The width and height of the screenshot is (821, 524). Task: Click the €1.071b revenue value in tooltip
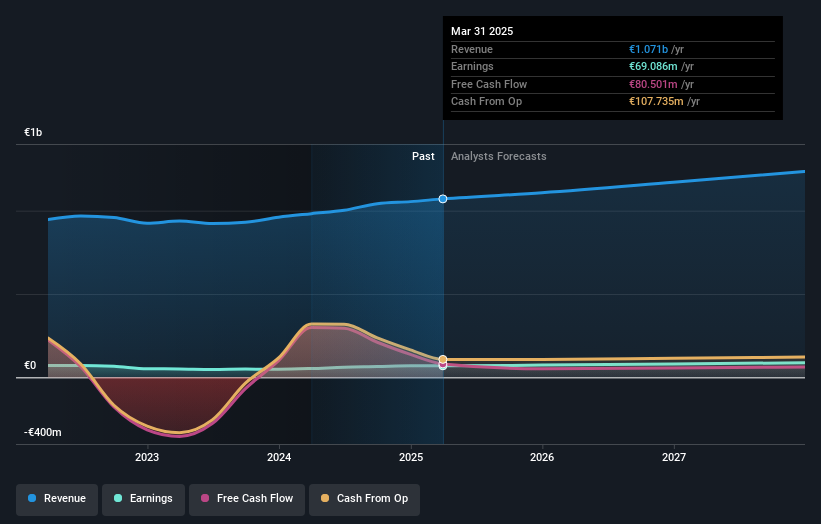[x=648, y=49]
